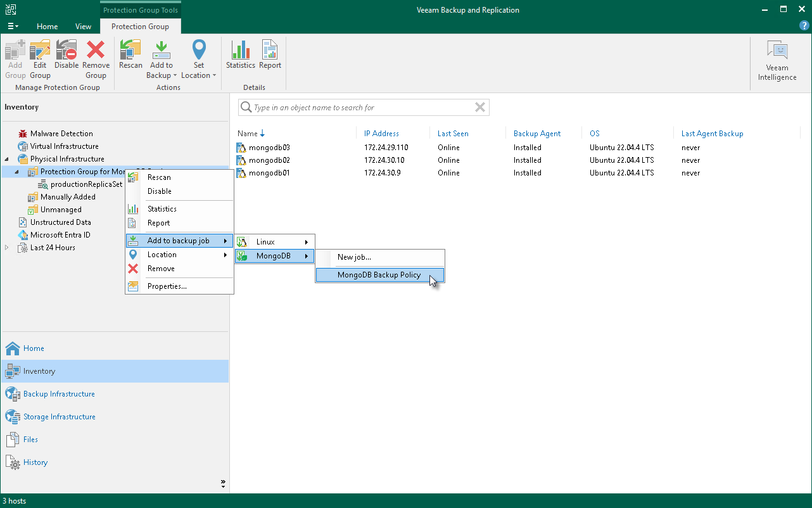This screenshot has width=812, height=508.
Task: Select Malware Detection in inventory tree
Action: point(61,134)
